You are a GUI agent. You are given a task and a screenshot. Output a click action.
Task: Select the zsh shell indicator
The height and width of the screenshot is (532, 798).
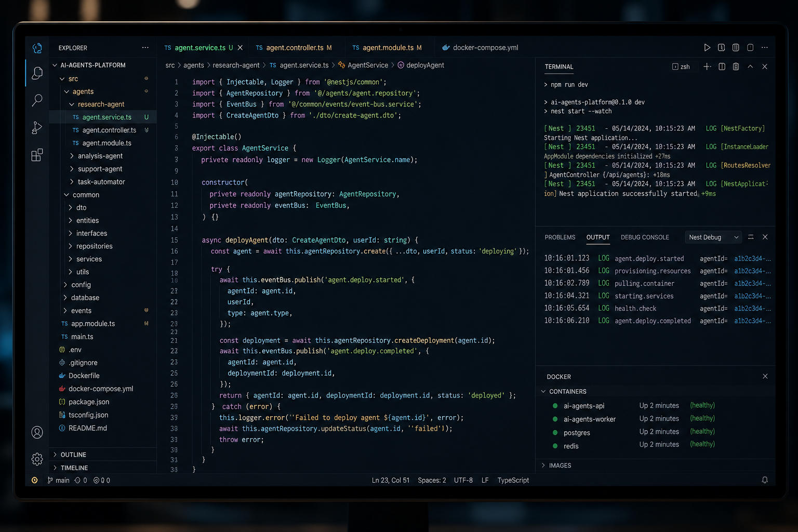click(681, 66)
